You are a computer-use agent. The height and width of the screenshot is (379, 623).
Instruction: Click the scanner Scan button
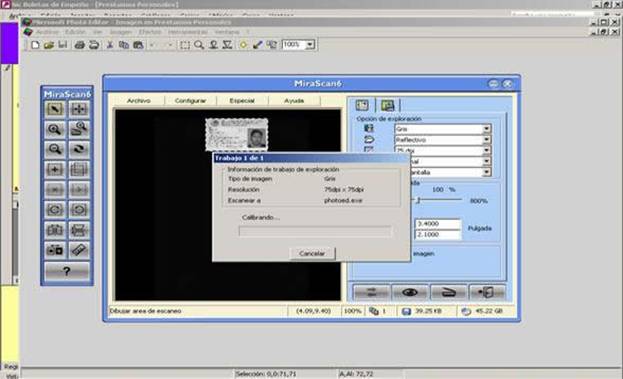click(449, 292)
